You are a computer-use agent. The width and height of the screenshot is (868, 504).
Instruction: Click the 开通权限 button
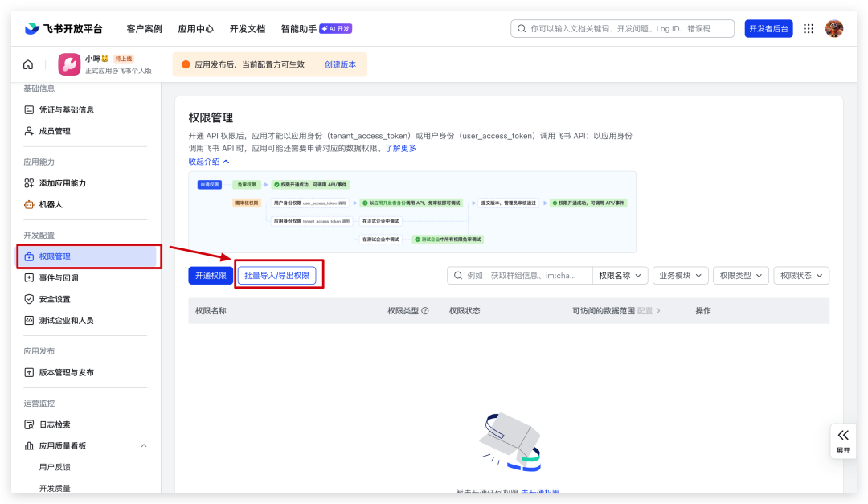(x=210, y=276)
